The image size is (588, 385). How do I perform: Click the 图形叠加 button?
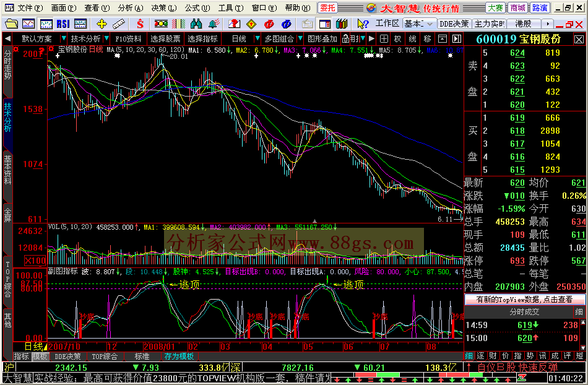(x=322, y=38)
